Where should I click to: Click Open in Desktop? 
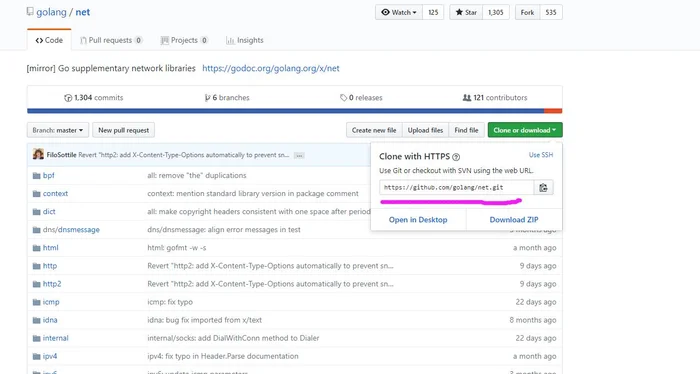(x=418, y=220)
